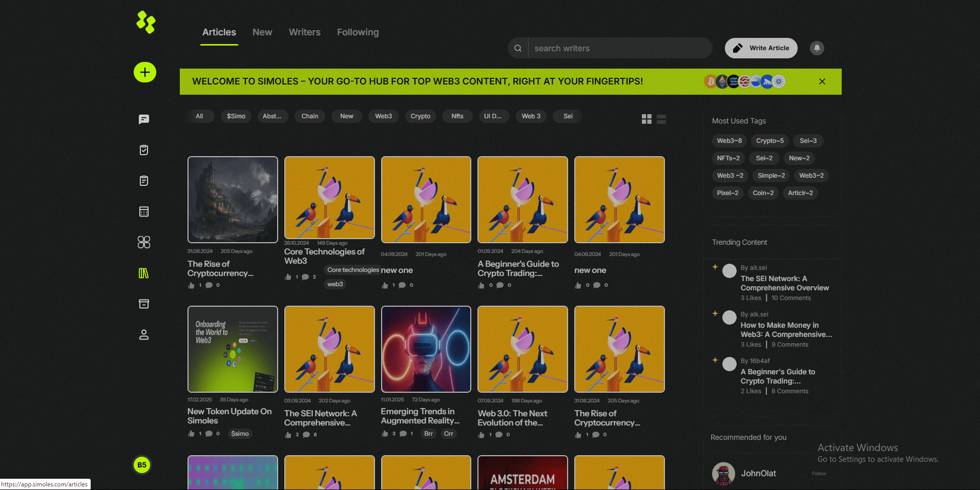The width and height of the screenshot is (980, 490).
Task: Click the notifications bell icon
Action: click(817, 48)
